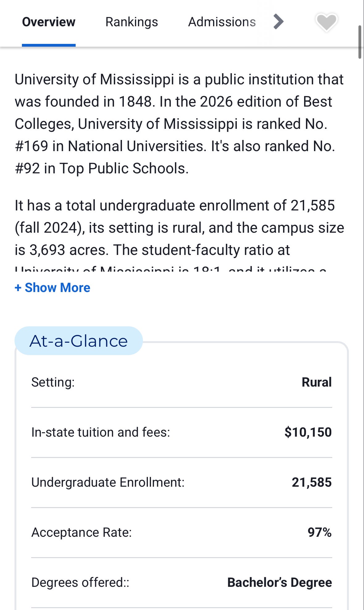364x610 pixels.
Task: Click the paragraph about undergraduate enrollment
Action: pos(179,228)
